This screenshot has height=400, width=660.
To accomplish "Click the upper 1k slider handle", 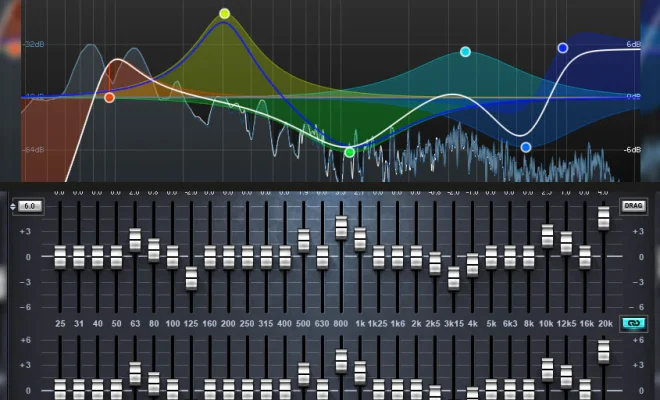I will point(360,239).
